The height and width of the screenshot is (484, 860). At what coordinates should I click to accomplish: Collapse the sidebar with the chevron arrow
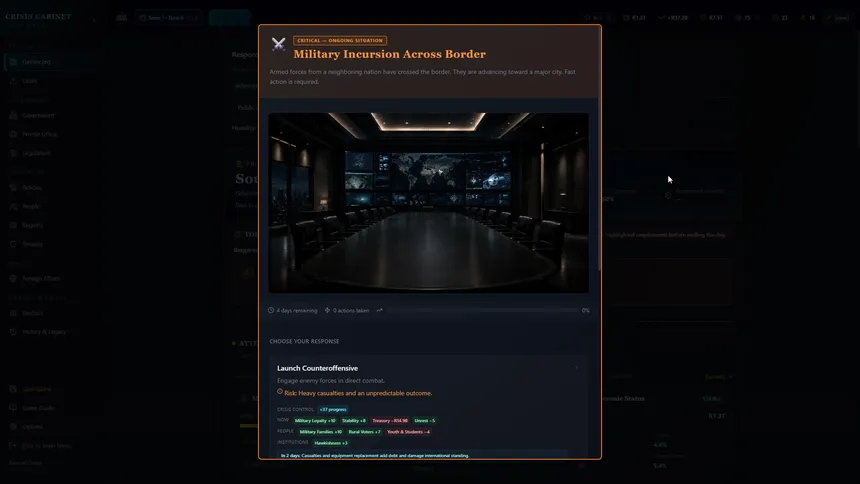(x=94, y=19)
